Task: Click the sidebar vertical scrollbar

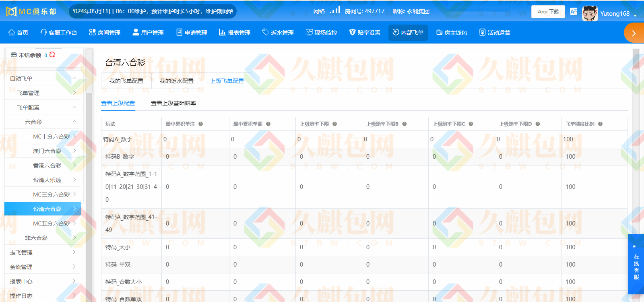Action: click(x=89, y=197)
